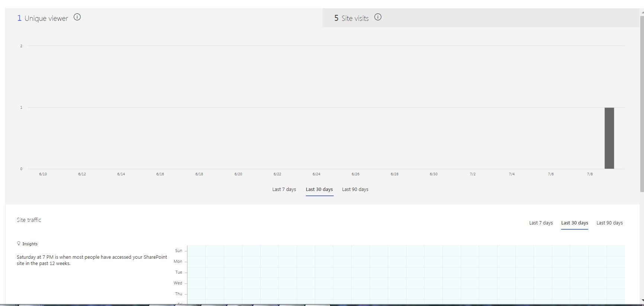Click the Site traffic section heading
Screen dimensions: 644x306
(29, 220)
